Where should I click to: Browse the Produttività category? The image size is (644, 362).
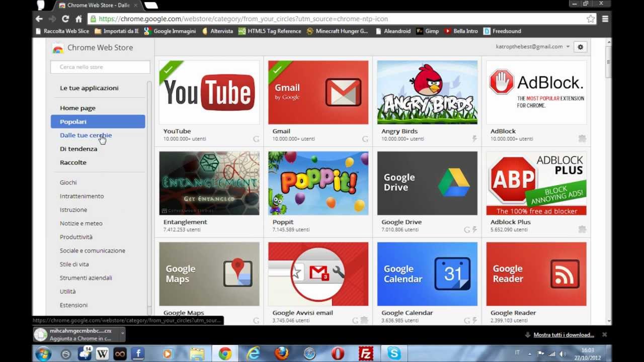pyautogui.click(x=76, y=237)
